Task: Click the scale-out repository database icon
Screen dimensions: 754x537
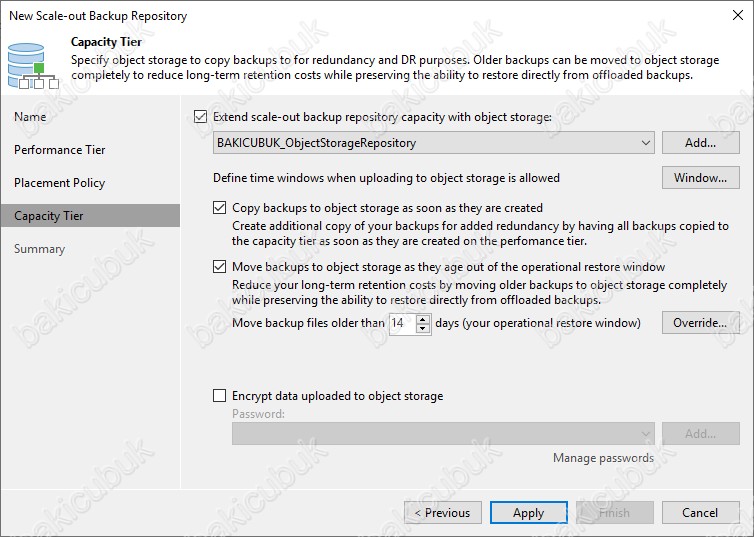Action: (33, 66)
